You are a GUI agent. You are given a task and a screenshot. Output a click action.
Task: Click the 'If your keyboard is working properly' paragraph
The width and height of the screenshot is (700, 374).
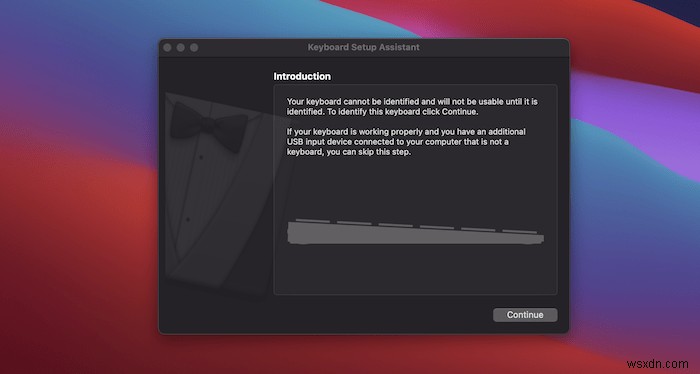tap(406, 141)
